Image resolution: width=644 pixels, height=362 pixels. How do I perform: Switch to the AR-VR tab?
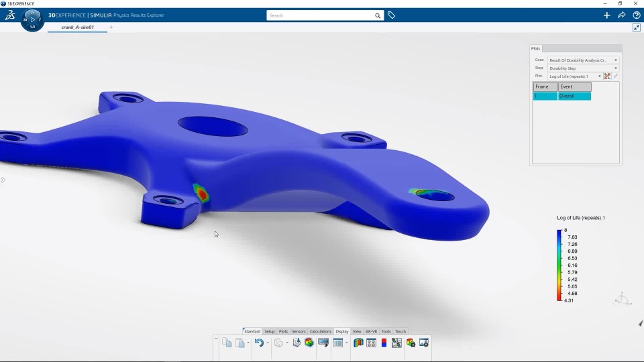pyautogui.click(x=371, y=331)
